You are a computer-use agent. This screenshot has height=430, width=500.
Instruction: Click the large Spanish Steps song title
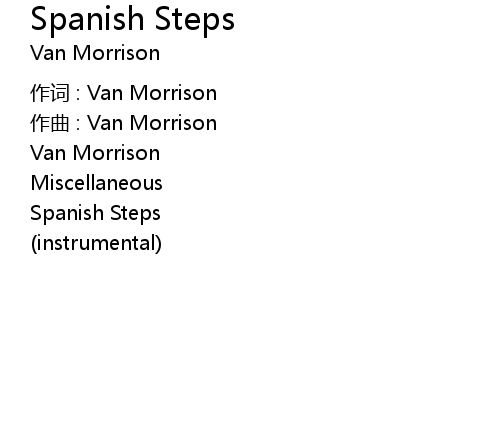click(132, 20)
